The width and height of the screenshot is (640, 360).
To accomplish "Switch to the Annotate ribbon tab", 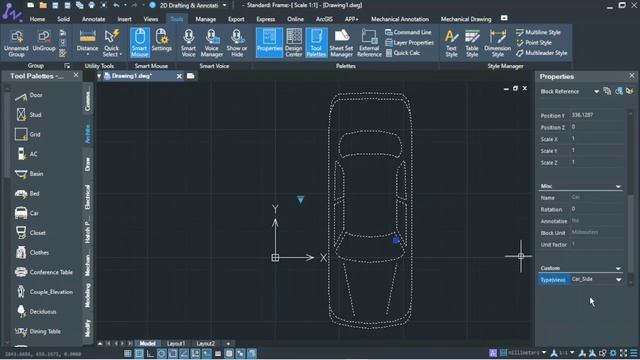I will pyautogui.click(x=93, y=19).
